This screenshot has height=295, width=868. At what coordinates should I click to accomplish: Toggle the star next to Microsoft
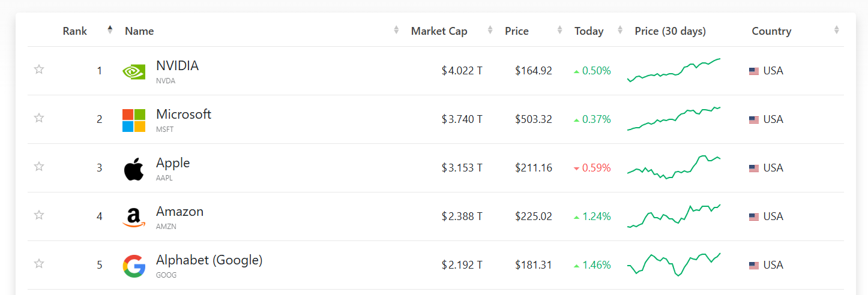coord(39,118)
